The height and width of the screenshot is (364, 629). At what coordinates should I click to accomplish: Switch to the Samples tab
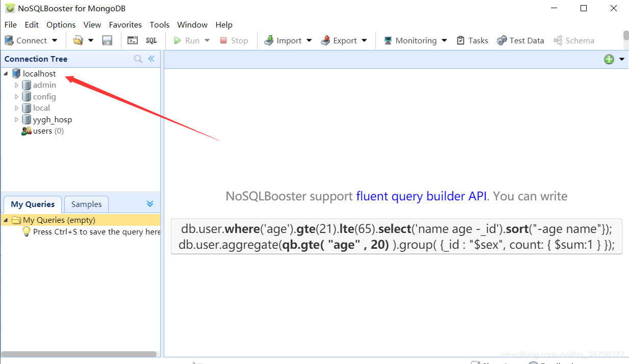click(x=86, y=204)
